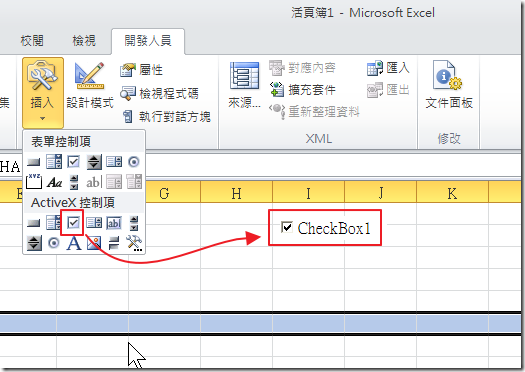Select the ActiveX Command Button icon
The width and height of the screenshot is (525, 372).
point(33,223)
